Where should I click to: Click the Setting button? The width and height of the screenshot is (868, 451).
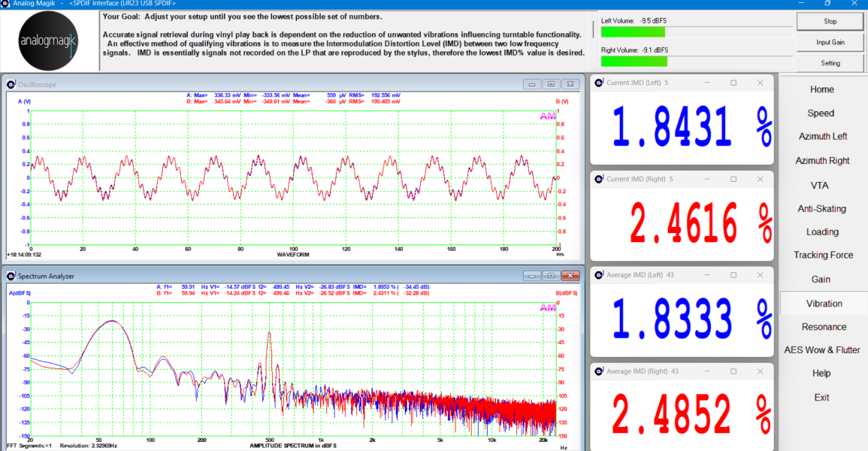coord(830,63)
